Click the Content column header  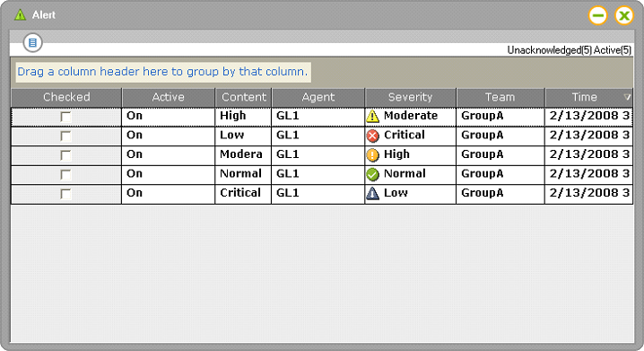244,98
